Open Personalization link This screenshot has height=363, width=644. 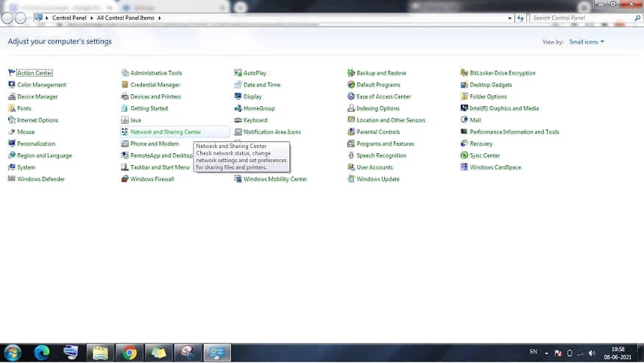[36, 144]
